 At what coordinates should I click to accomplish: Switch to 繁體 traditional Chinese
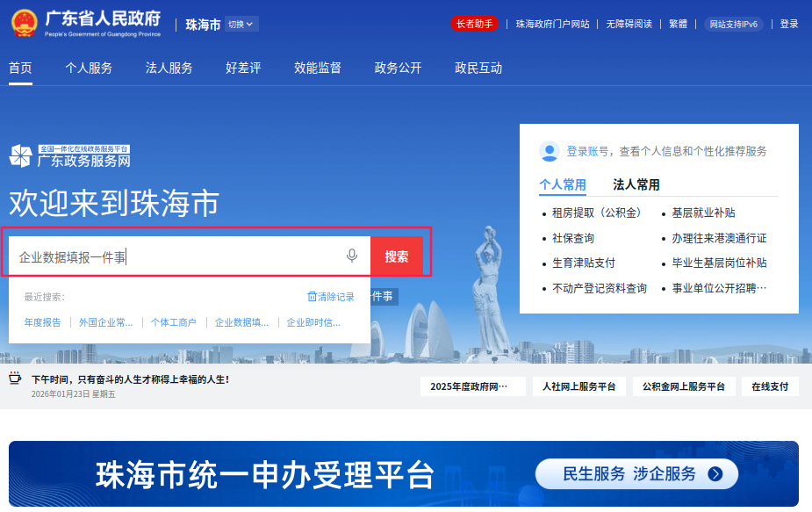pyautogui.click(x=679, y=24)
